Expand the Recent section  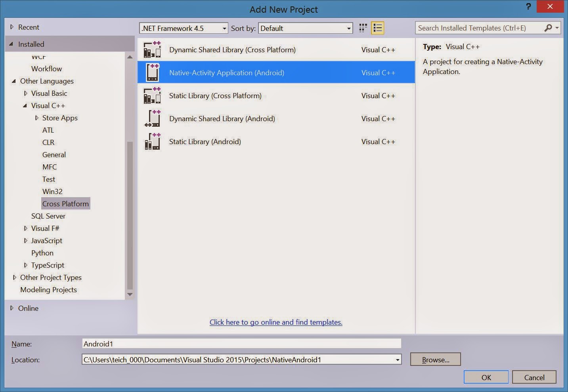12,27
